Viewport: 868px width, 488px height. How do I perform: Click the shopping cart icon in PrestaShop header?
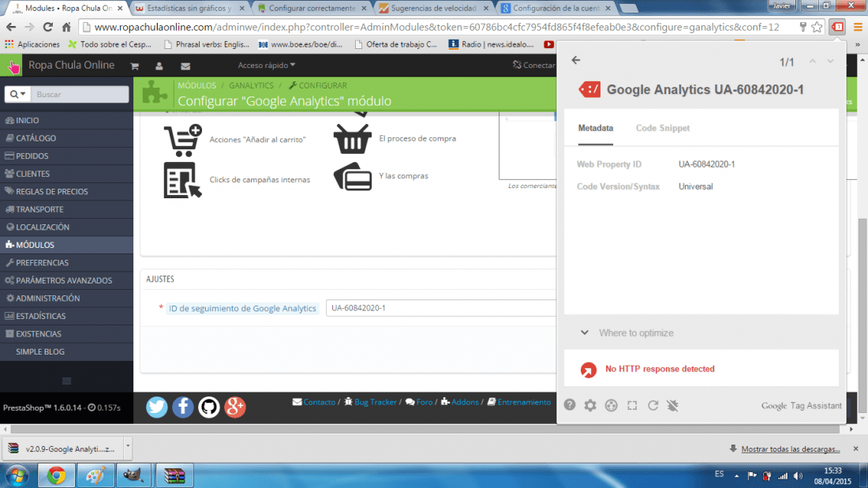pyautogui.click(x=134, y=66)
